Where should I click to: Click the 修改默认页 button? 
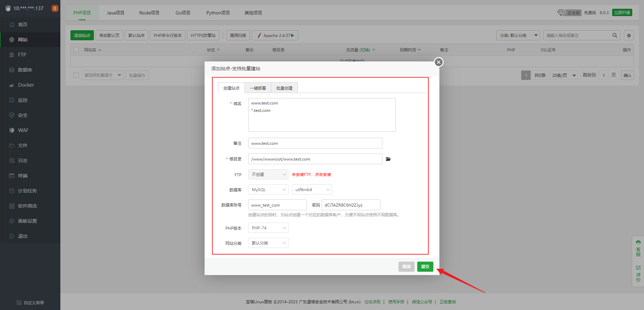pyautogui.click(x=109, y=35)
